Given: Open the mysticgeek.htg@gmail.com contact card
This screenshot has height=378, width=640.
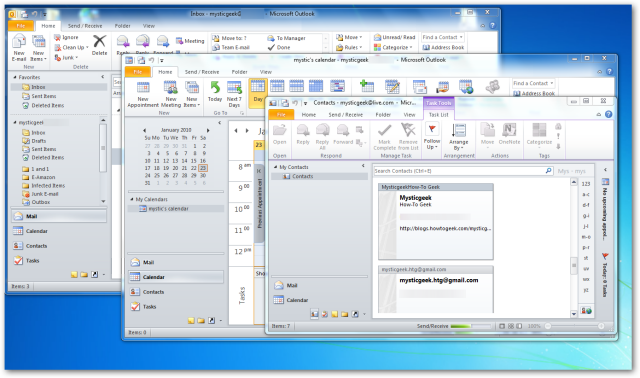Looking at the screenshot, I should [x=436, y=289].
